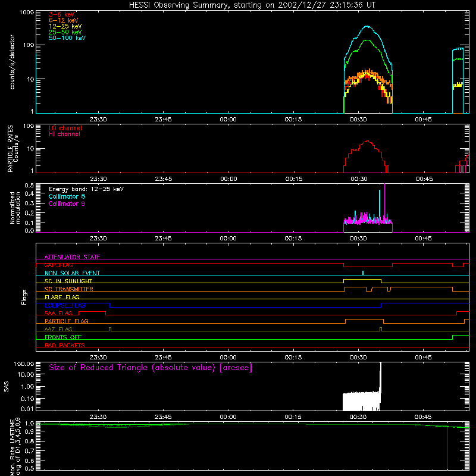Select the FLARE_FLAG label
Screen dimensions: 476x476
[62, 297]
